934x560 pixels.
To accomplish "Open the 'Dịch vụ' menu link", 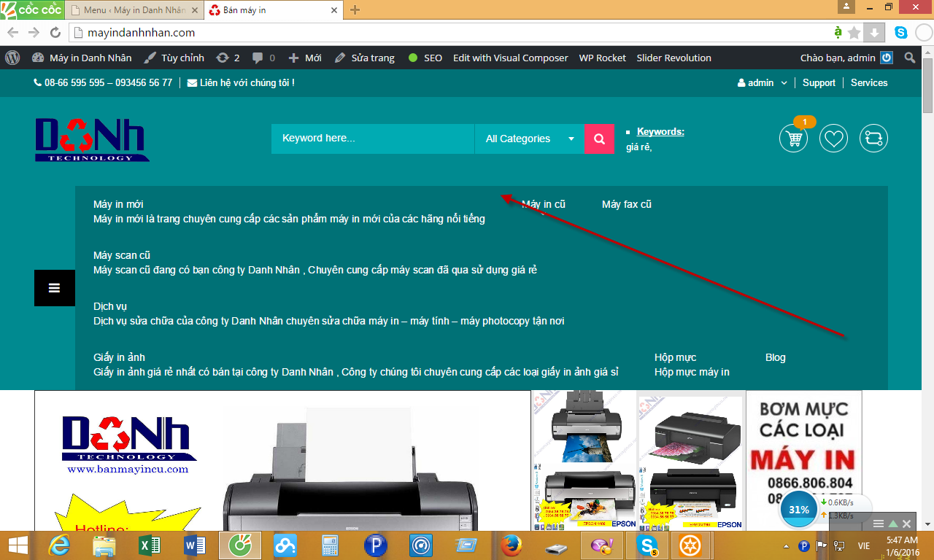I will point(110,306).
